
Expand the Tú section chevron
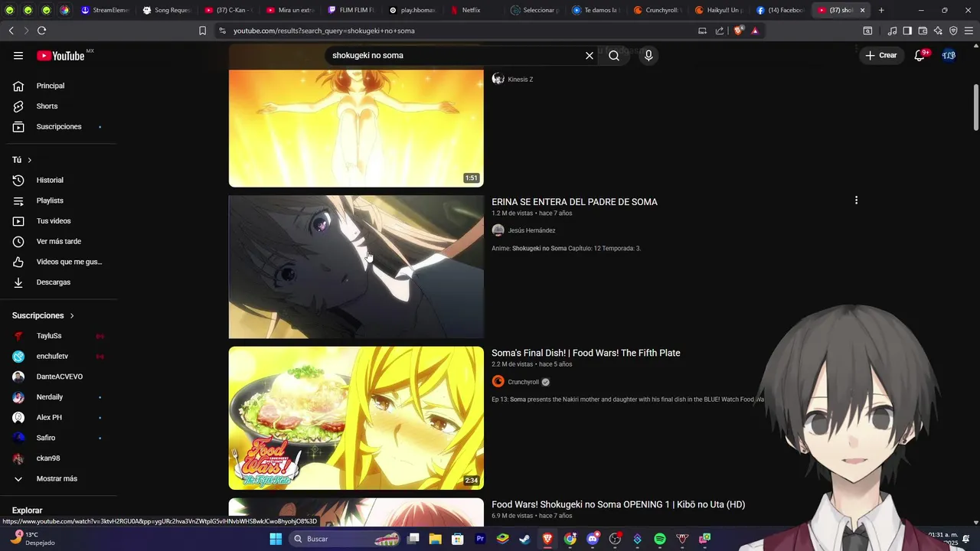[x=30, y=160]
